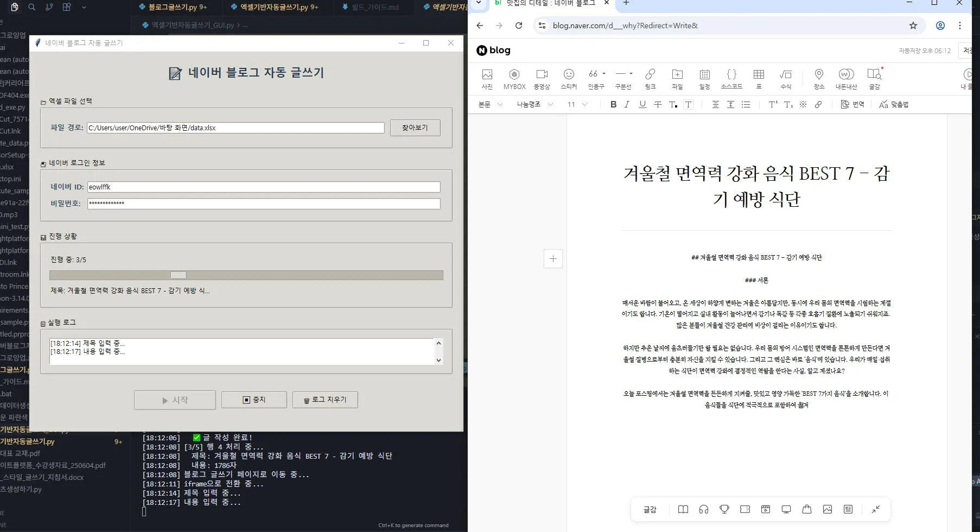Insert a photo with the 사진 icon
980x532 pixels.
[x=487, y=78]
